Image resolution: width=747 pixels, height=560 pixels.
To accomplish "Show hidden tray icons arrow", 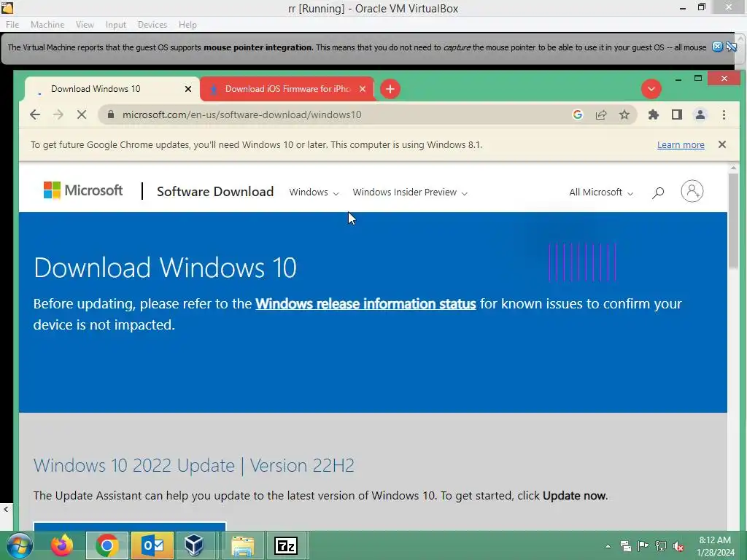I will click(x=608, y=546).
